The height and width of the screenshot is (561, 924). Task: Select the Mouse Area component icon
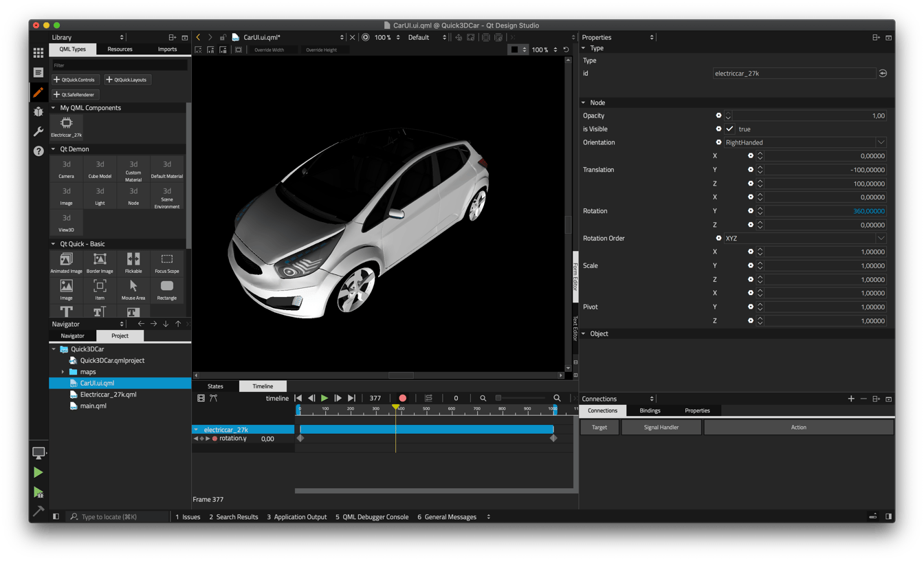133,286
